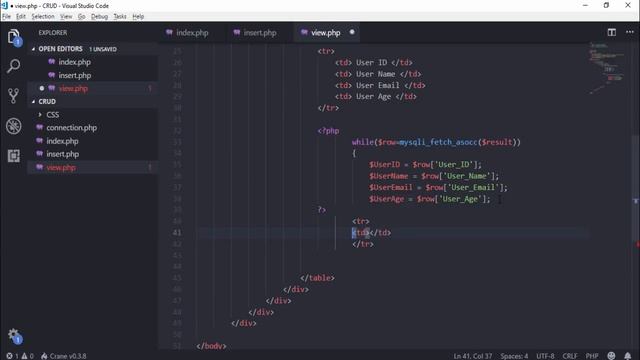Viewport: 640px width, 360px height.
Task: Click the $UserName assignment line
Action: [x=434, y=176]
